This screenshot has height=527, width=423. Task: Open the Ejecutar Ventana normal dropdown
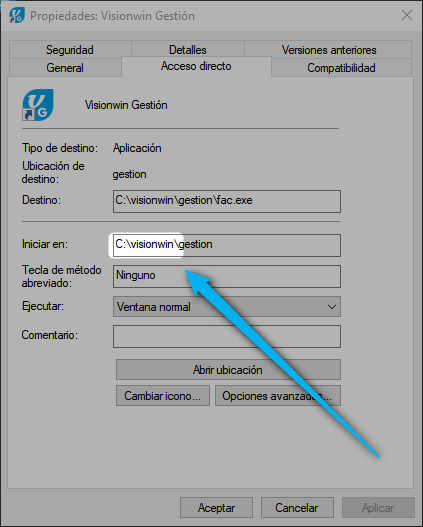227,307
